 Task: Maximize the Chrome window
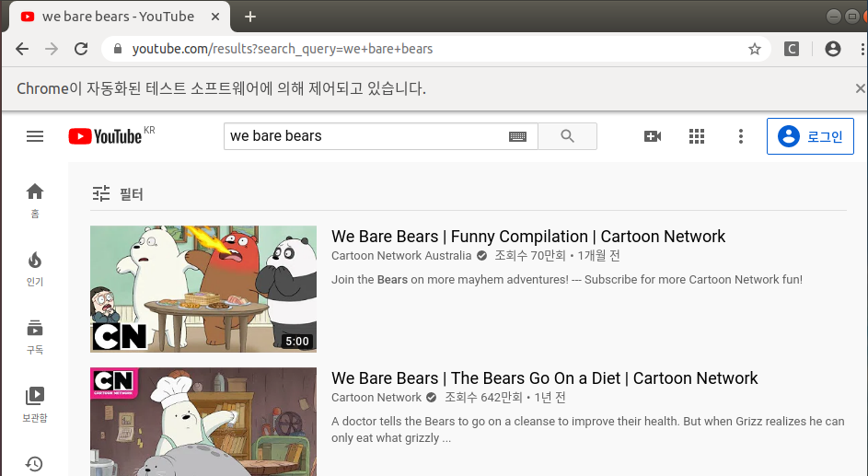click(852, 17)
